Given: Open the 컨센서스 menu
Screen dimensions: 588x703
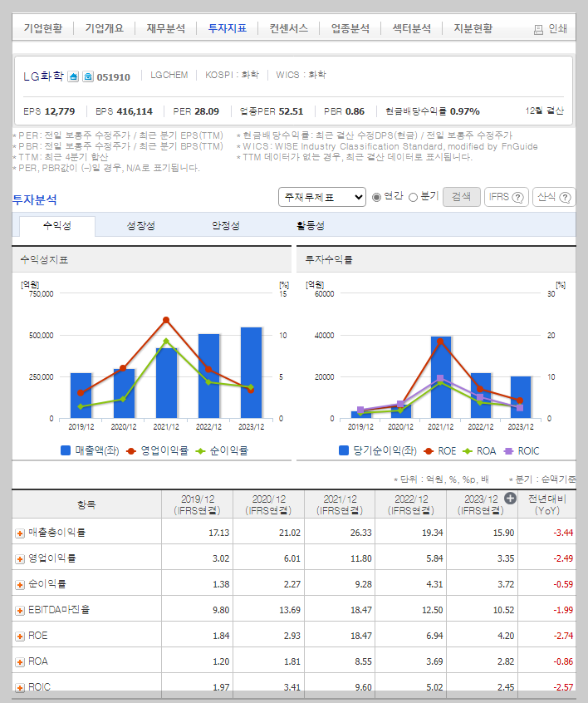Looking at the screenshot, I should tap(289, 28).
